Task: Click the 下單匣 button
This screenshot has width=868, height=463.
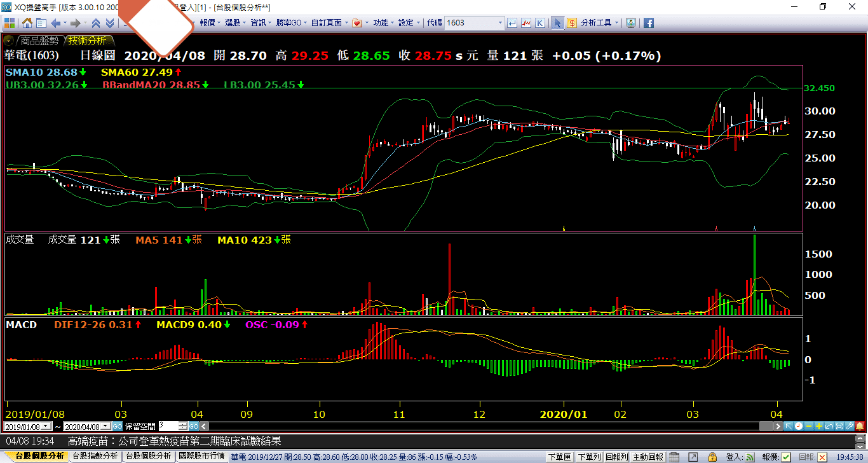Action: pos(559,457)
